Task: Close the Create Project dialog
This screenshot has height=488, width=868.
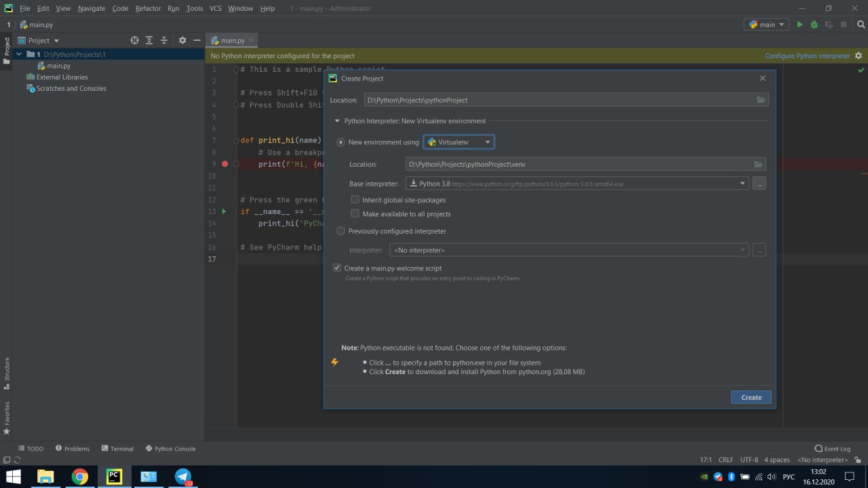Action: tap(762, 79)
